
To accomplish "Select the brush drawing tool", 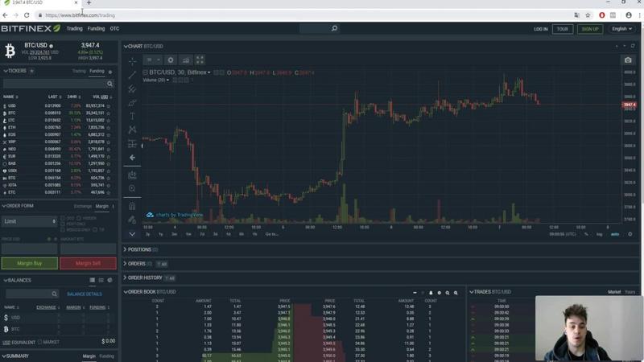I will pos(132,103).
